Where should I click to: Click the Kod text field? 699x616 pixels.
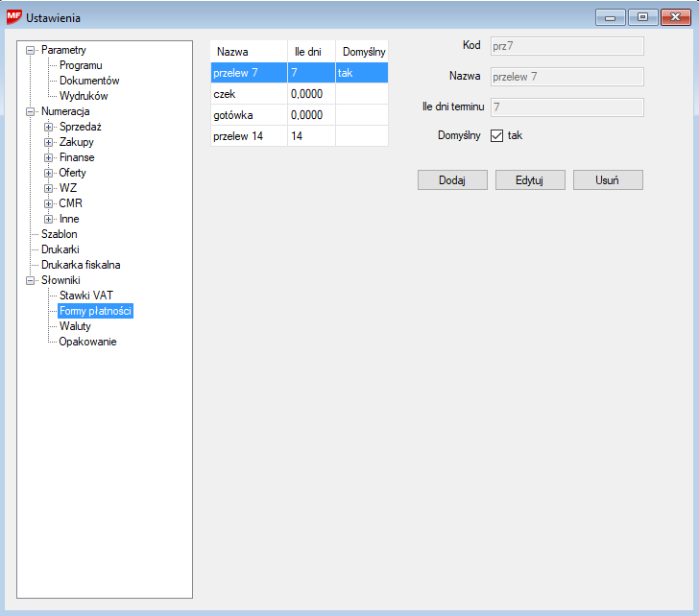pyautogui.click(x=566, y=45)
